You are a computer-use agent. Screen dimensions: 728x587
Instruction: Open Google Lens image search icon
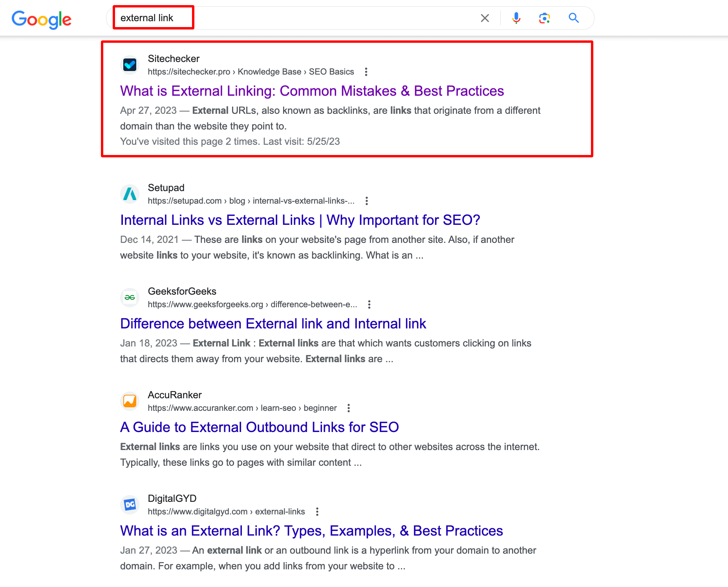[545, 18]
